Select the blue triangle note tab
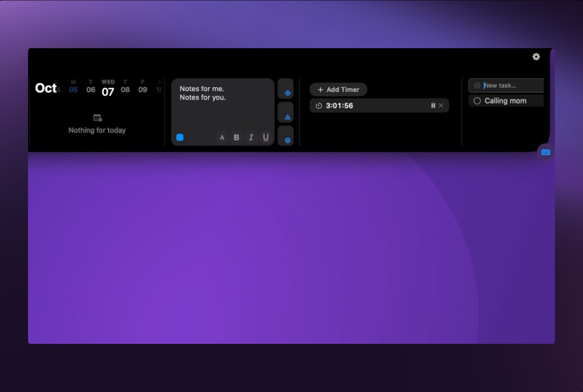The height and width of the screenshot is (392, 583). click(285, 112)
